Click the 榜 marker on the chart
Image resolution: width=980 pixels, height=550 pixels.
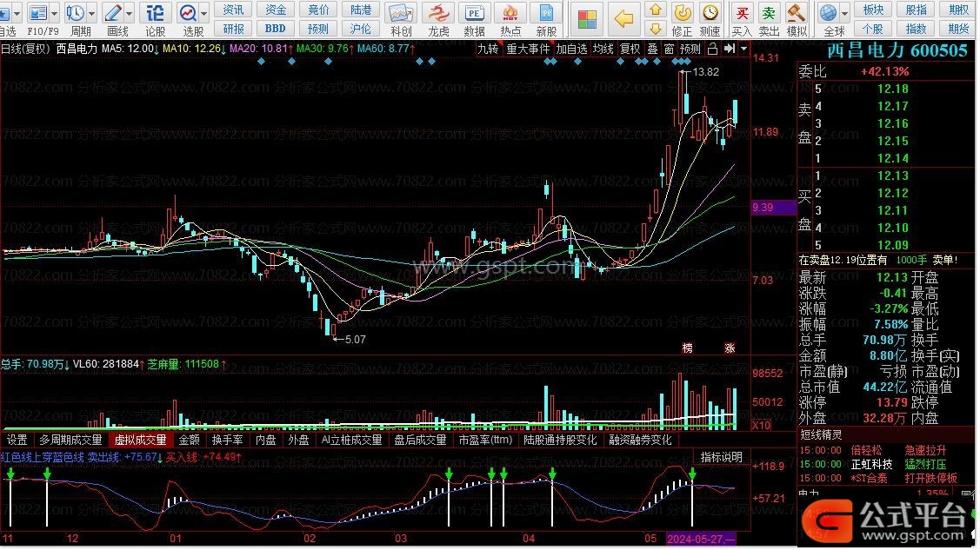[x=688, y=348]
